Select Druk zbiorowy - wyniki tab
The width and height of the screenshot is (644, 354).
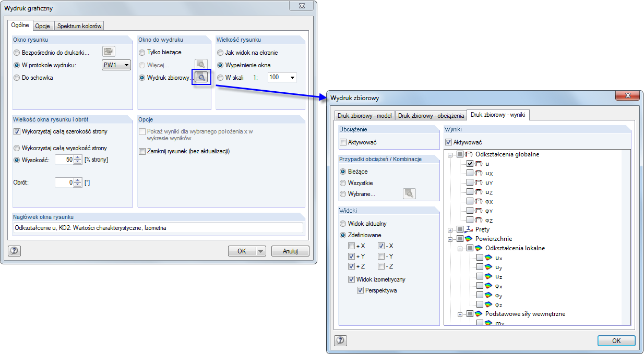coord(499,115)
